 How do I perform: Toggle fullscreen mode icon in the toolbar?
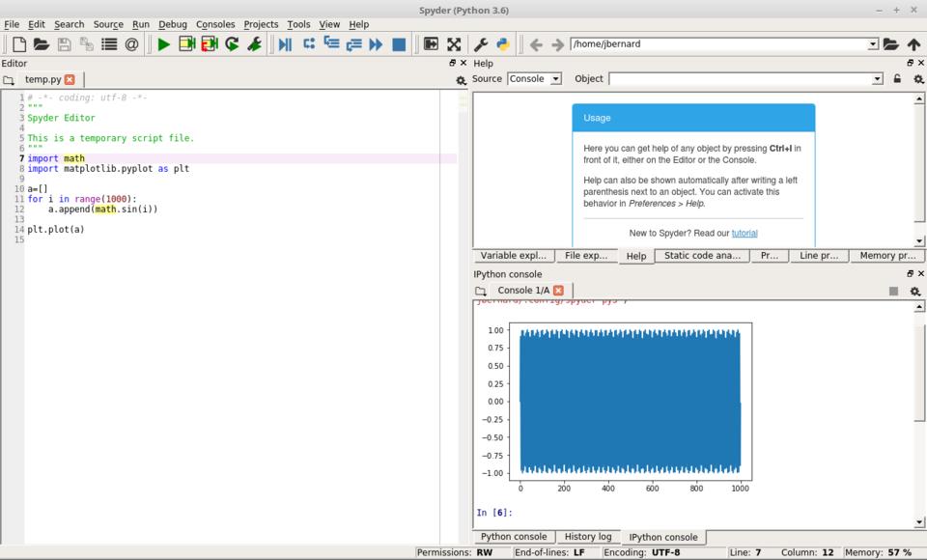(454, 44)
